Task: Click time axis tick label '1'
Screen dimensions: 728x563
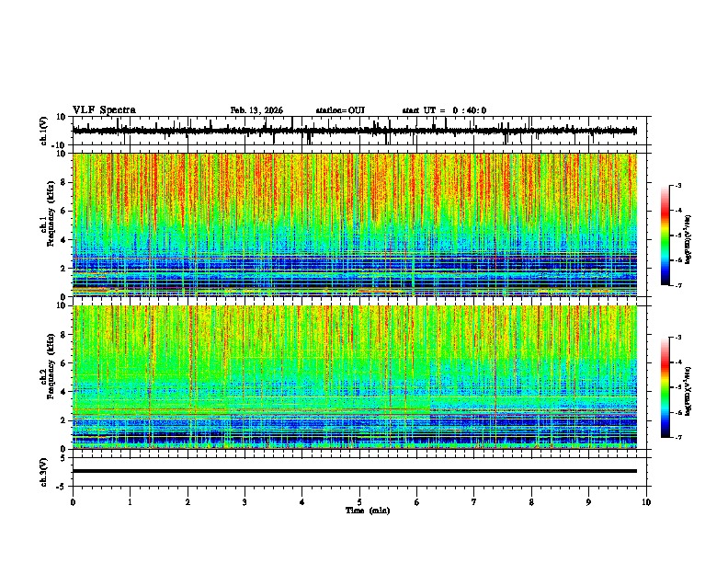Action: (x=130, y=502)
